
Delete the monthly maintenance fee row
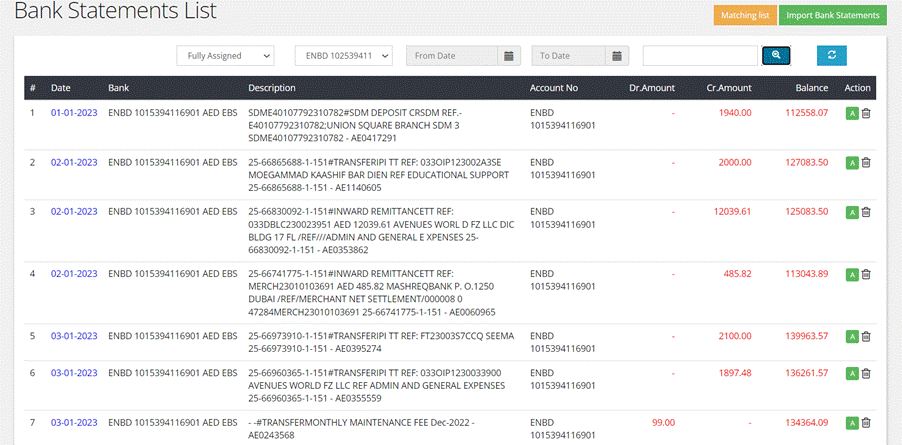tap(866, 423)
